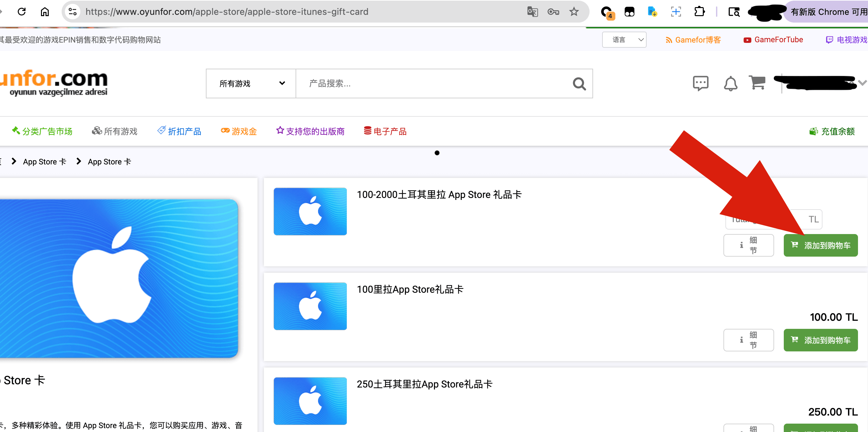868x432 pixels.
Task: Click the TL amount input for 100-2000 card
Action: tap(774, 220)
